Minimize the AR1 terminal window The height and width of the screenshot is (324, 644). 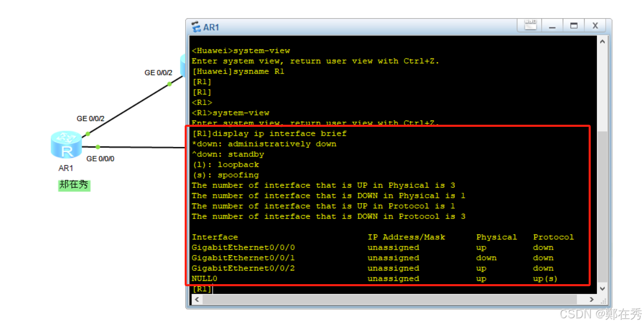(x=552, y=25)
